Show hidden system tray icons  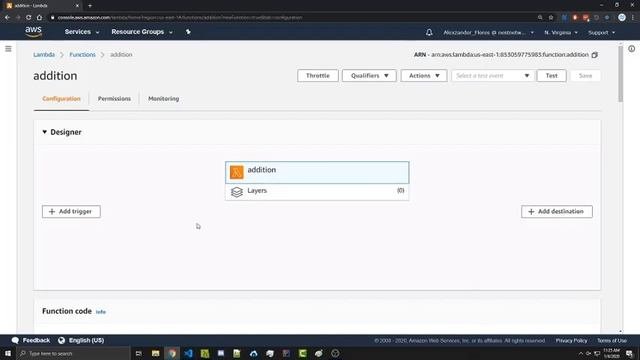pos(581,353)
